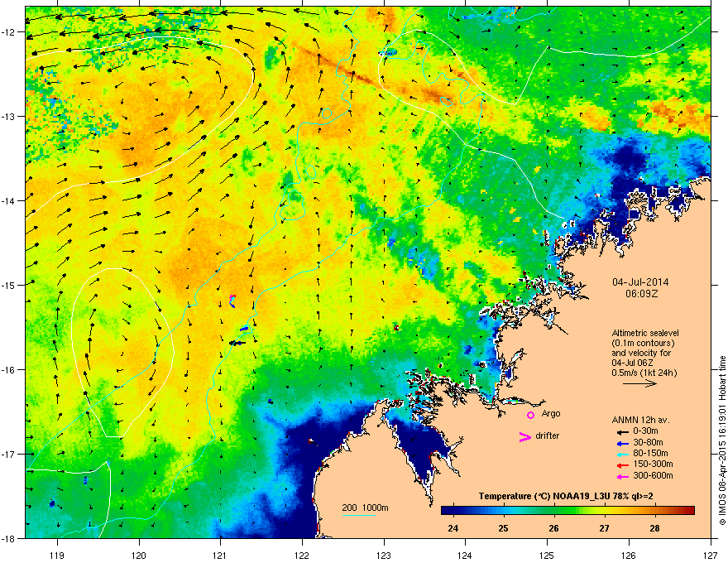This screenshot has height=563, width=728.
Task: Click the '121' longitude axis label
Action: (x=220, y=555)
